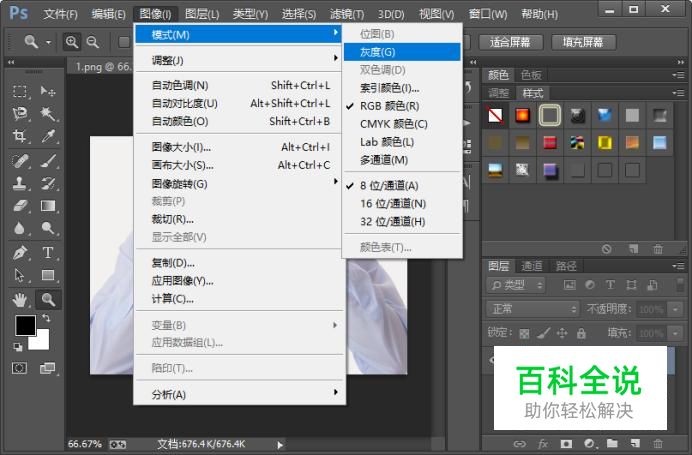Image resolution: width=692 pixels, height=455 pixels.
Task: Select the Healing Brush tool
Action: 19,161
